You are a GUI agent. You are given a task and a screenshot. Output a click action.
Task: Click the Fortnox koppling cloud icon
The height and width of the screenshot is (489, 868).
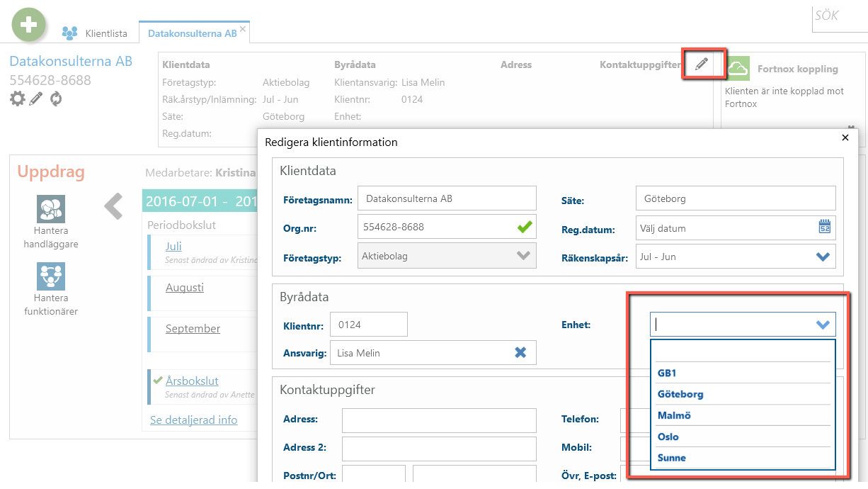coord(738,69)
